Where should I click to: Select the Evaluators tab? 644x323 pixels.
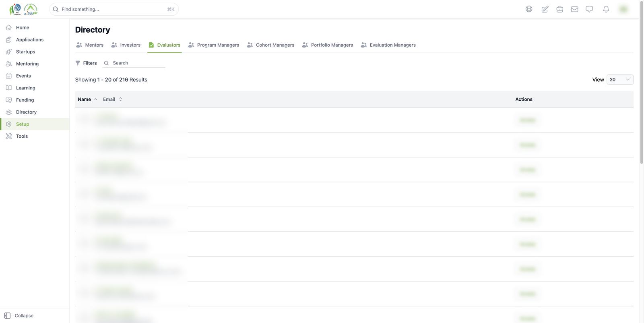(x=164, y=45)
